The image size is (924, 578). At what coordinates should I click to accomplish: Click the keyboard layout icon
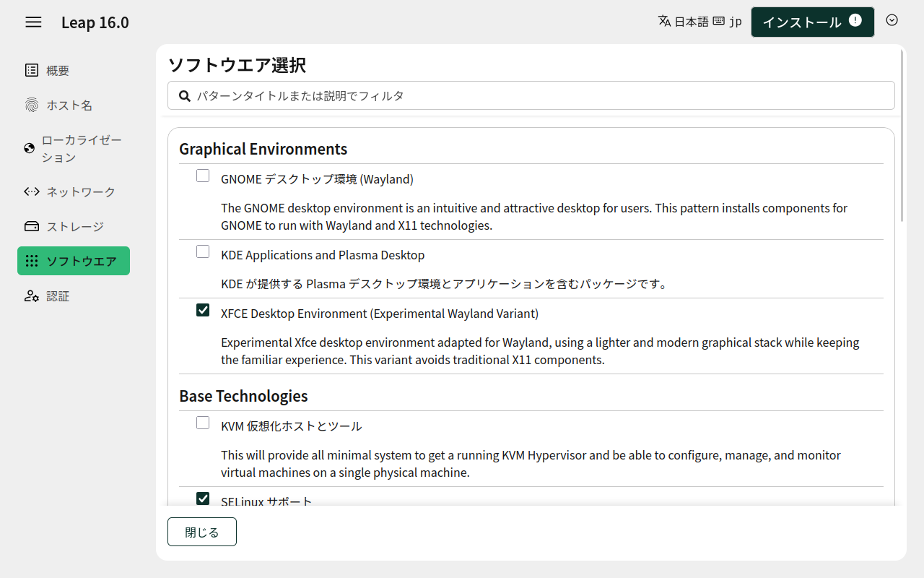coord(718,21)
